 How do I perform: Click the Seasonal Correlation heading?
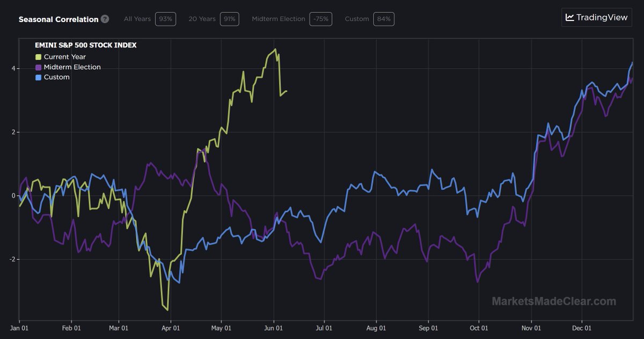coord(58,19)
